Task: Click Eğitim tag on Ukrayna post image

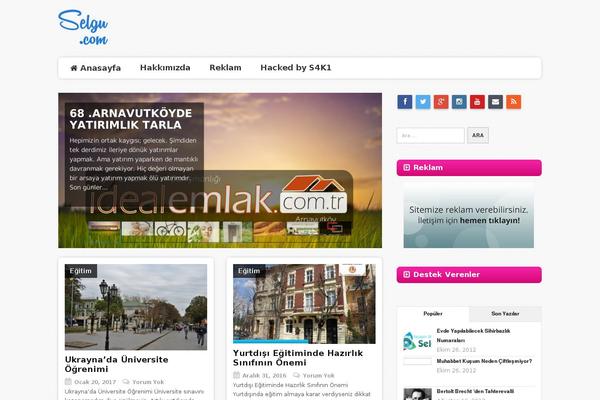Action: [x=81, y=271]
